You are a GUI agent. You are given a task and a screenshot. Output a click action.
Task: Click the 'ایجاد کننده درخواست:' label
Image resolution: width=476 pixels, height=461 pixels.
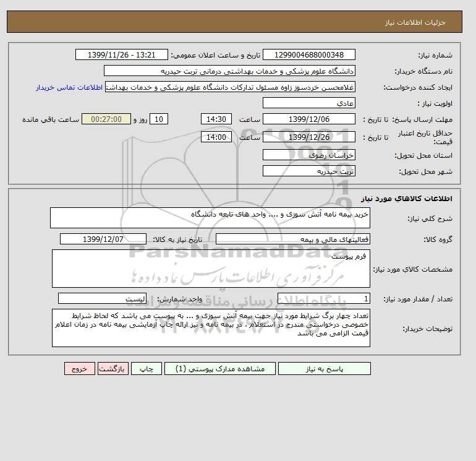point(418,87)
